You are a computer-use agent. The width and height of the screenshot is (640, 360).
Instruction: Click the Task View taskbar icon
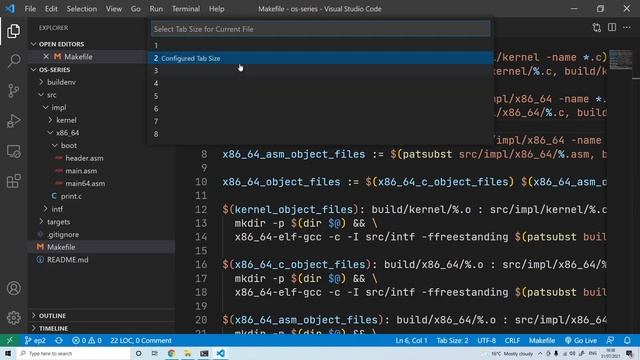coord(155,353)
